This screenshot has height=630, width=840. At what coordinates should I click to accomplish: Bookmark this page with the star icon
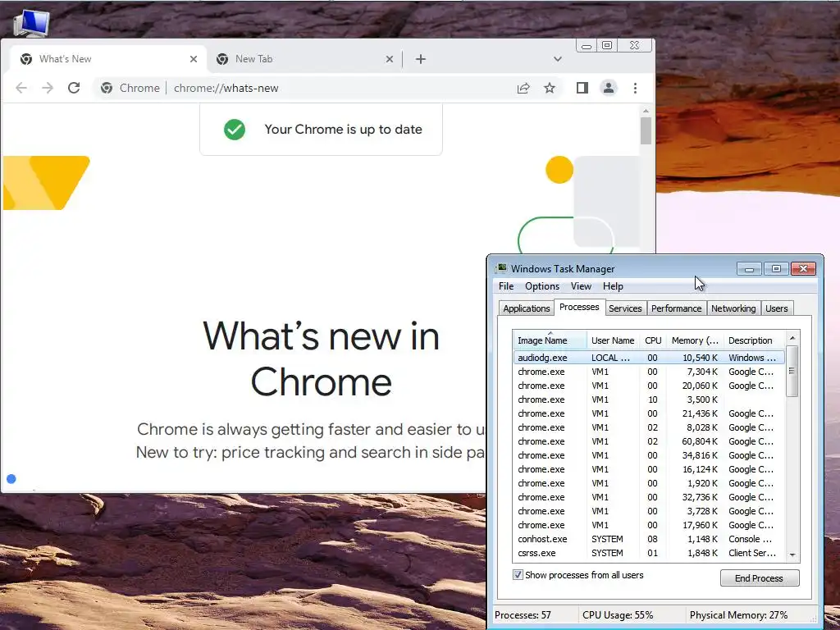(550, 88)
